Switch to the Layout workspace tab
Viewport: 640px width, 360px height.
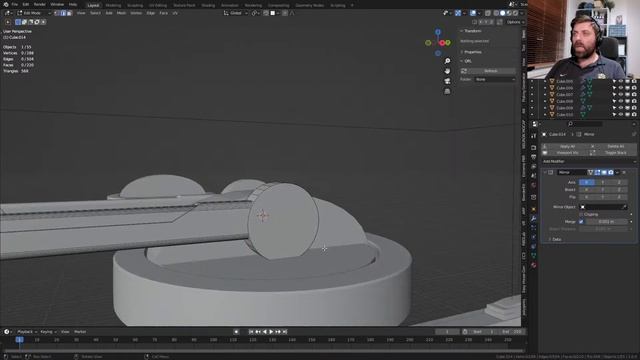tap(93, 5)
